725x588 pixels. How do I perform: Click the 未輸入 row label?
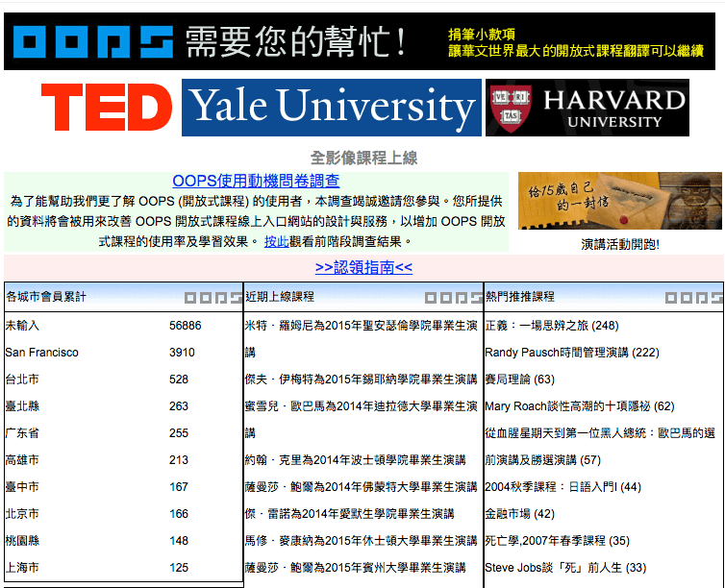22,326
